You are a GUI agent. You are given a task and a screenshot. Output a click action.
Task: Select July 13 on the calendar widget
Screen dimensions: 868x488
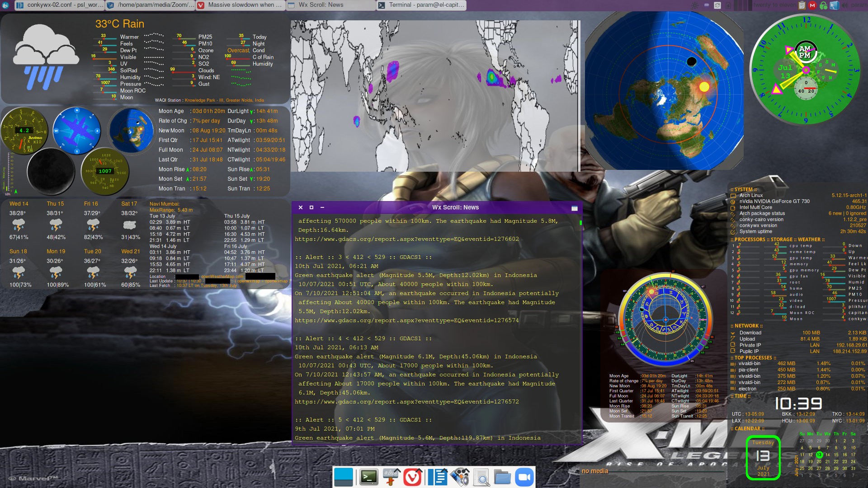point(819,455)
